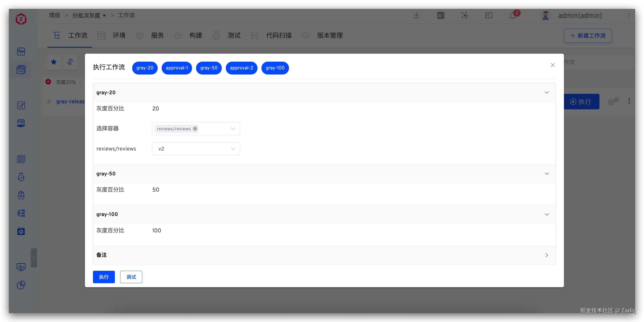The width and height of the screenshot is (644, 322).
Task: Collapse the gray-20 section
Action: (546, 92)
